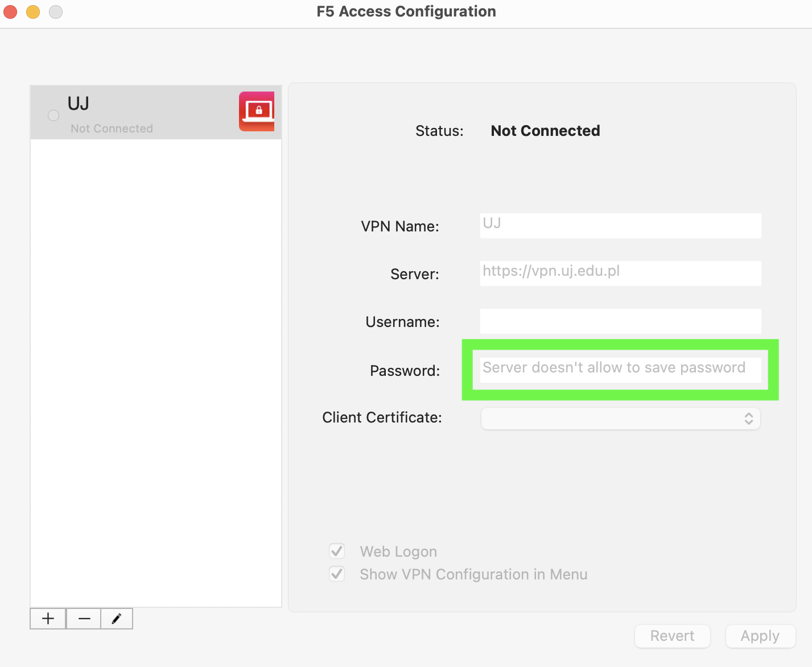Open the Client Certificate dropdown
The image size is (812, 667).
(621, 419)
